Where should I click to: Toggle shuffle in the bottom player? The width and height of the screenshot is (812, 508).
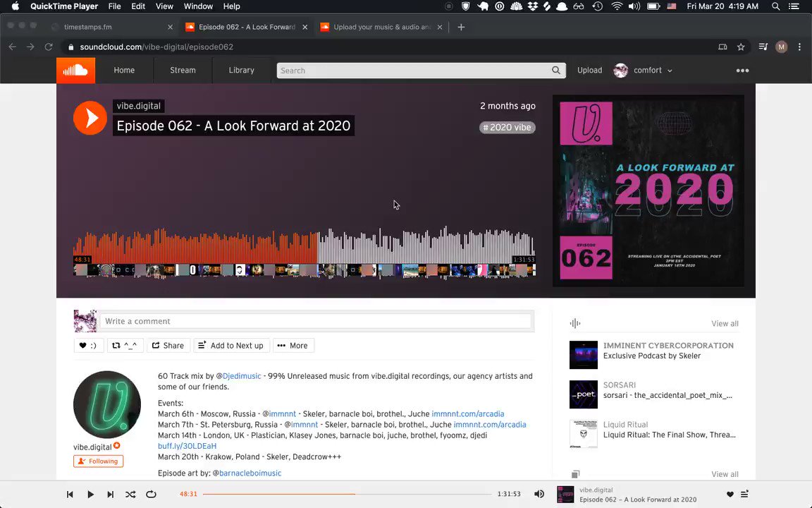click(130, 494)
